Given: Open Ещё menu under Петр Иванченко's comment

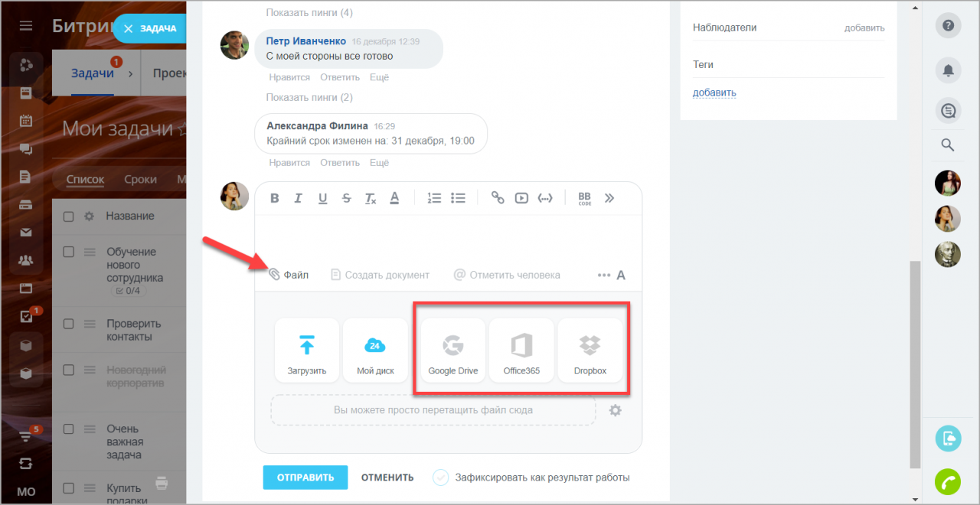Looking at the screenshot, I should pos(379,77).
